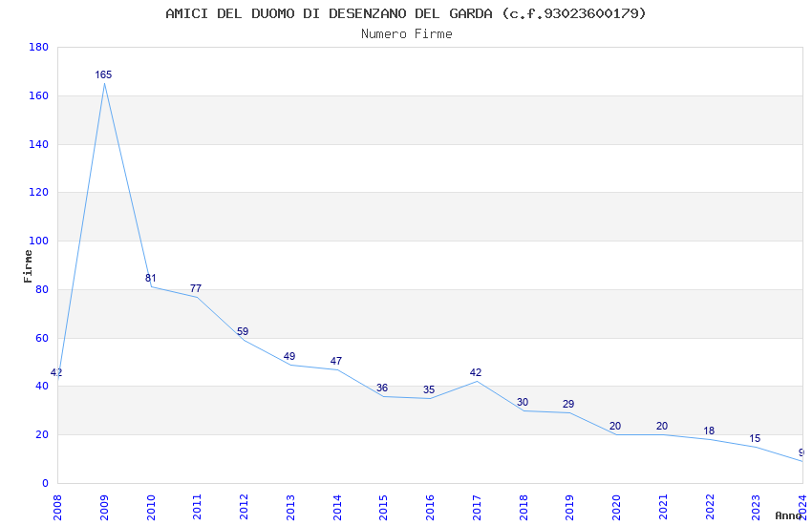Image resolution: width=812 pixels, height=525 pixels.
Task: Click the y-axis value 40
Action: coord(42,386)
